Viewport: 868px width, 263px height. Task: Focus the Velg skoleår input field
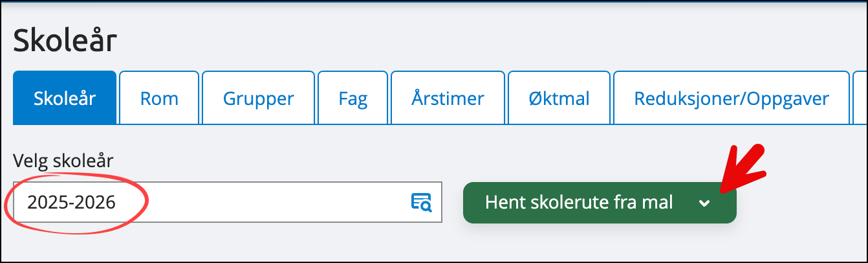coord(227,202)
